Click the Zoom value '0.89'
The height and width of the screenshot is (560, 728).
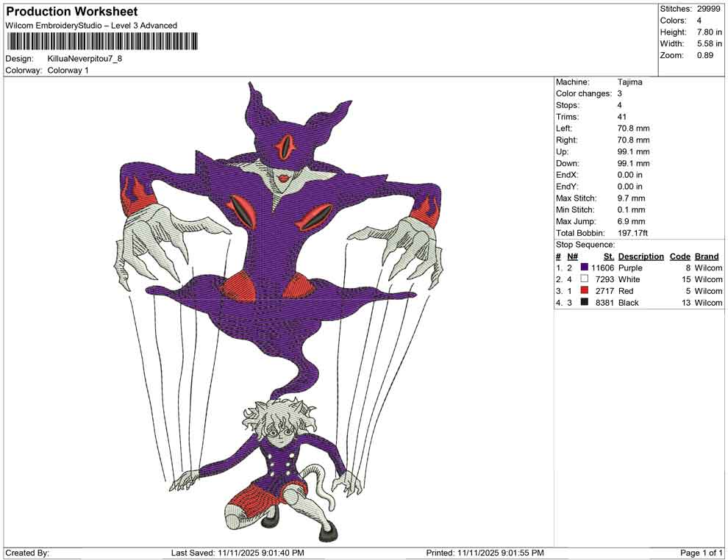pos(705,55)
